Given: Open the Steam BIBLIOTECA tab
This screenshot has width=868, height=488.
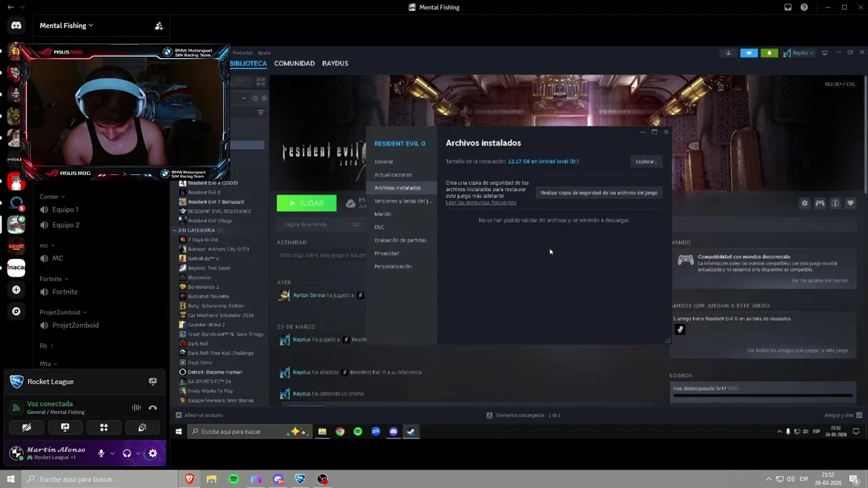Looking at the screenshot, I should (x=248, y=63).
